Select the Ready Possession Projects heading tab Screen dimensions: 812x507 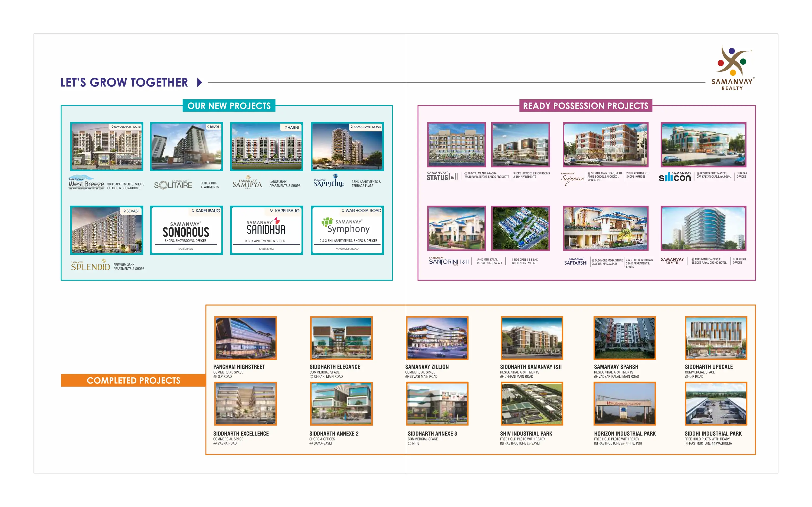click(585, 106)
